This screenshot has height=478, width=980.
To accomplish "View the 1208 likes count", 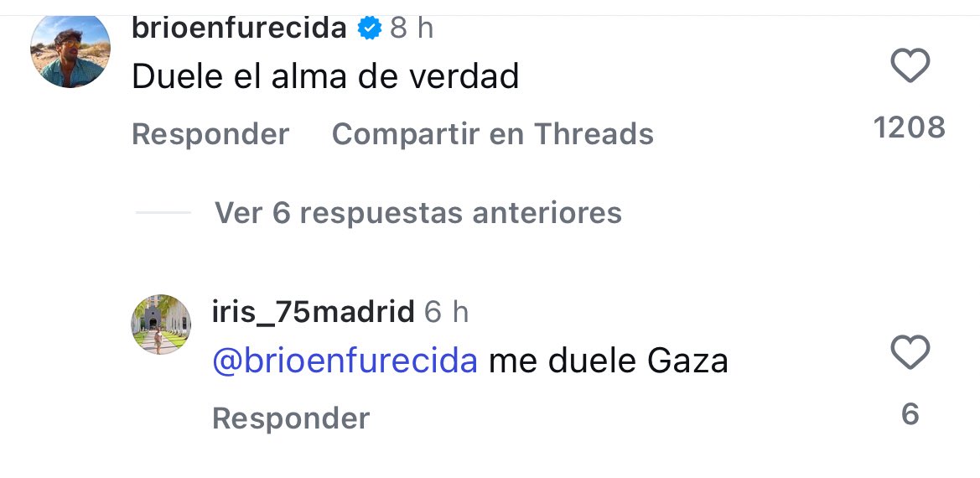I will [x=910, y=127].
